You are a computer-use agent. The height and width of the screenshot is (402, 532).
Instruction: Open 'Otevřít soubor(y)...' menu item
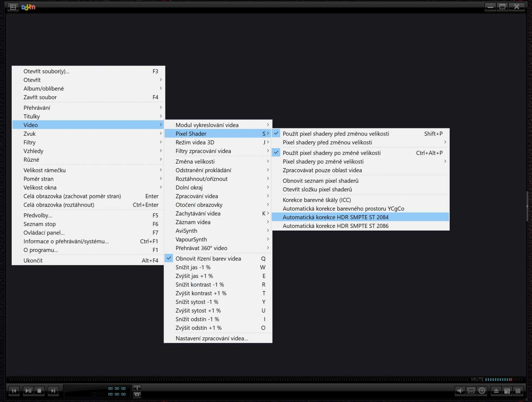(x=88, y=71)
